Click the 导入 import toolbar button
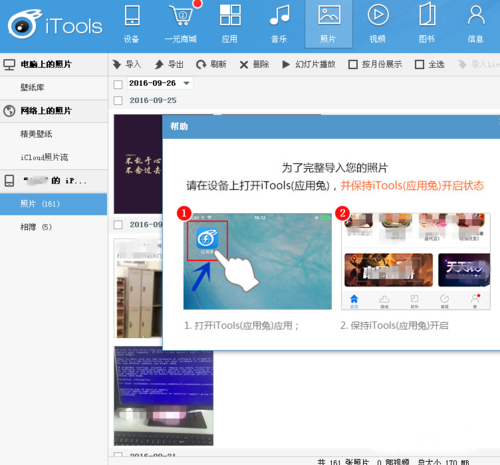The width and height of the screenshot is (500, 465). pos(127,64)
